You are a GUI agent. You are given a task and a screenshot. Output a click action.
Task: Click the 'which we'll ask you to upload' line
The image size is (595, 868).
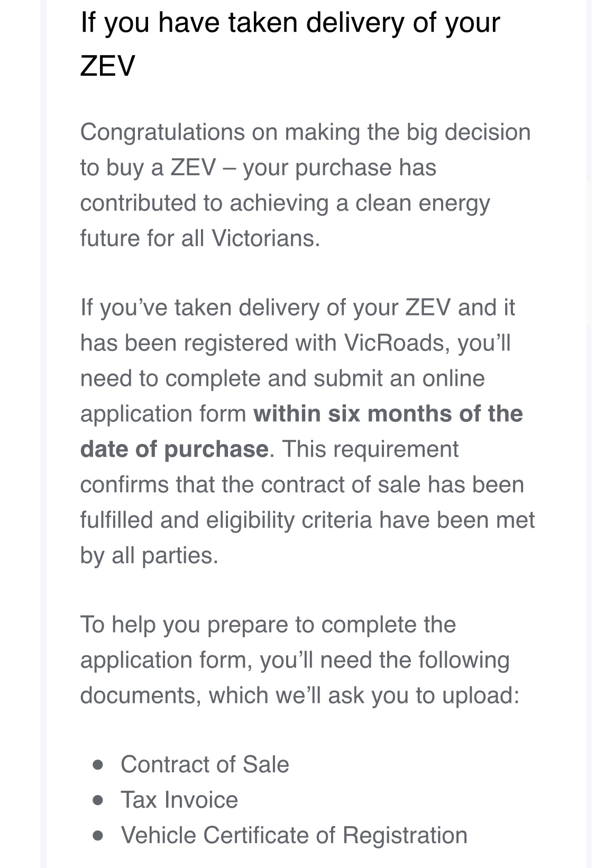[x=300, y=695]
